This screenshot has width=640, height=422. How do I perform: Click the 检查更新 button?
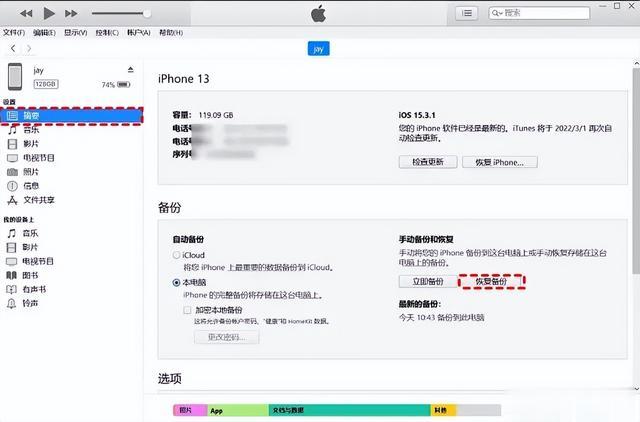pyautogui.click(x=428, y=162)
